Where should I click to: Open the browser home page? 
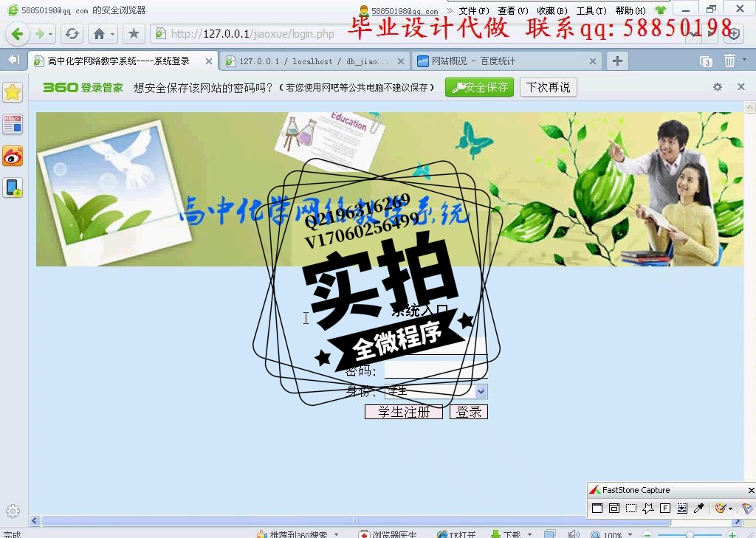tap(99, 34)
